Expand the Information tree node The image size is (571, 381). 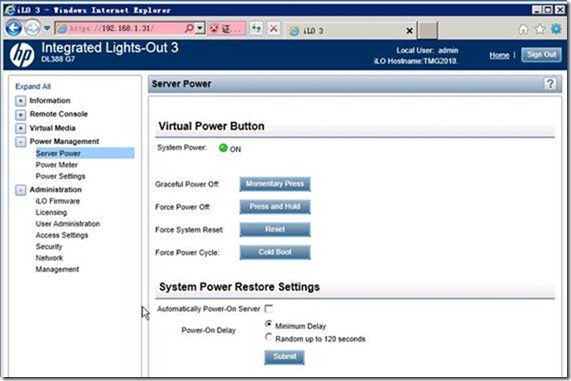click(20, 101)
